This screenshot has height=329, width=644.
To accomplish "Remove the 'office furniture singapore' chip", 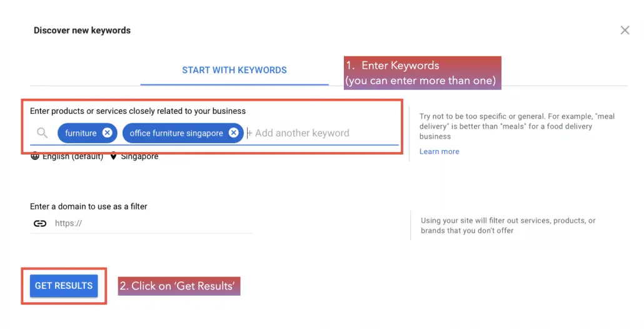I will coord(234,133).
